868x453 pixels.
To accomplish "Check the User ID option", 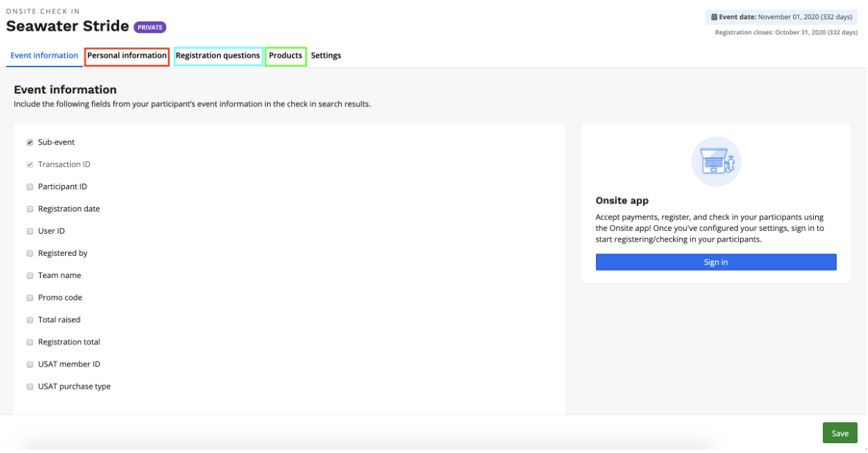I will pyautogui.click(x=30, y=232).
